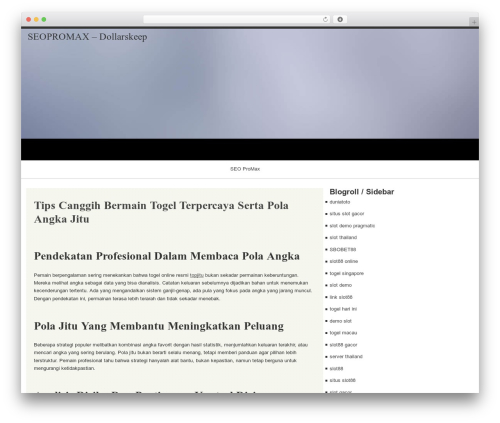Follow the situs slot88 link
This screenshot has height=423, width=500.
[x=342, y=380]
